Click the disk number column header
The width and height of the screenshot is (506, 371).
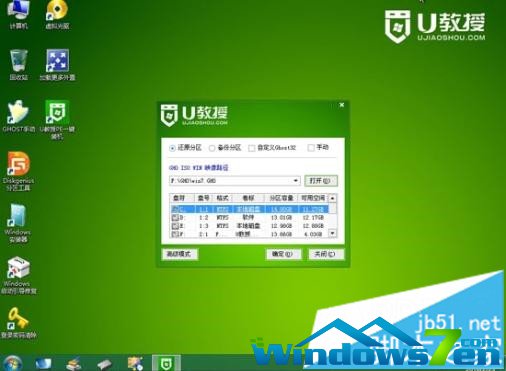point(204,198)
